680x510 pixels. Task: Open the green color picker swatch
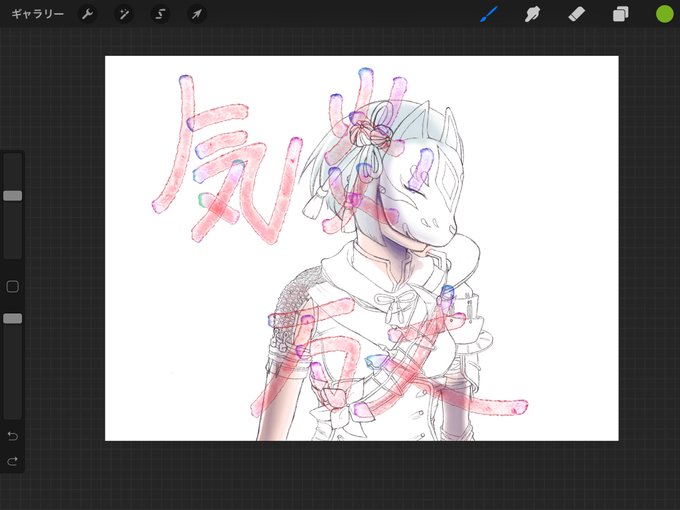664,14
